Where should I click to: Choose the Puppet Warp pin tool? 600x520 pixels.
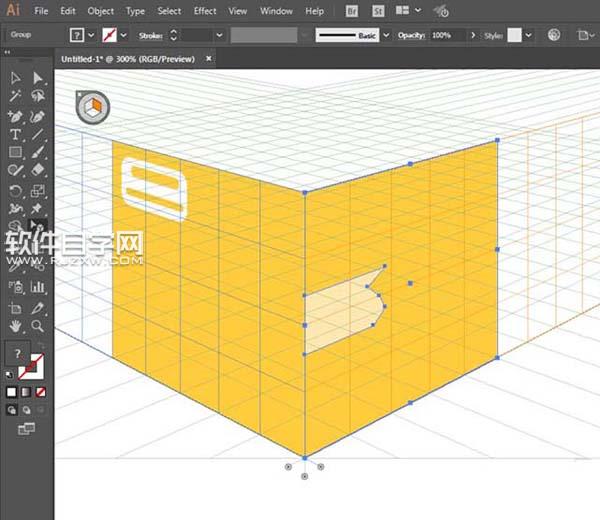pos(38,209)
